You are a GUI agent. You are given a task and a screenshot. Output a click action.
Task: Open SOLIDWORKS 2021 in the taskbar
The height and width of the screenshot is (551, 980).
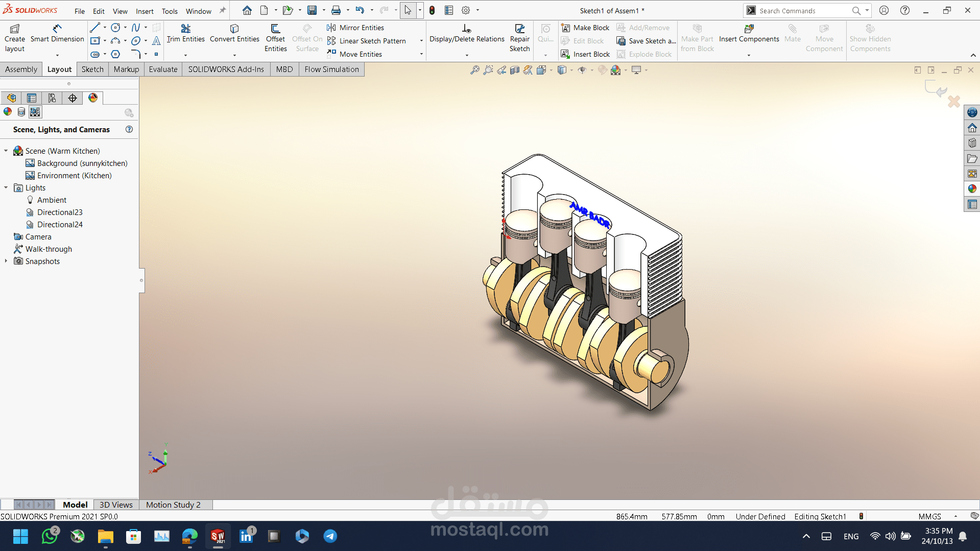pyautogui.click(x=218, y=536)
